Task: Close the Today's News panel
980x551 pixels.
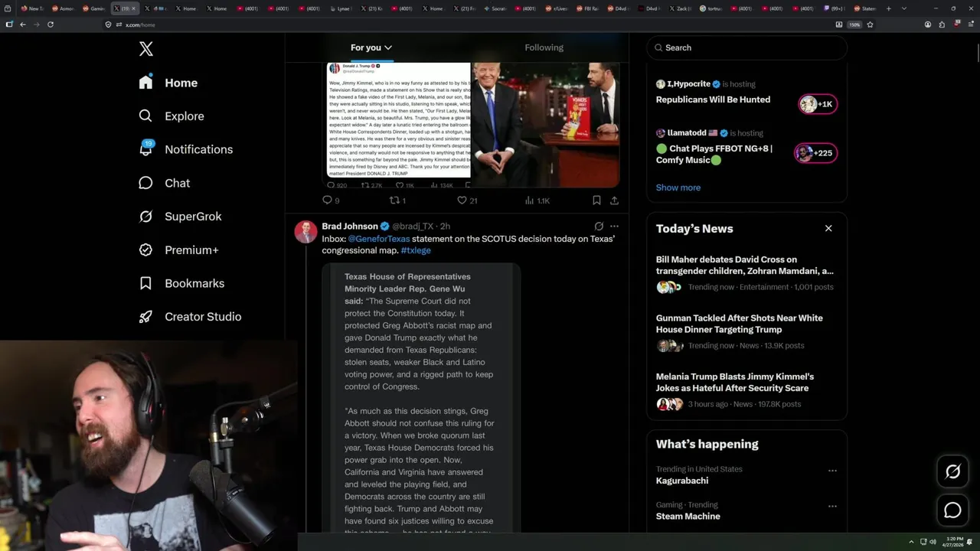Action: tap(828, 228)
